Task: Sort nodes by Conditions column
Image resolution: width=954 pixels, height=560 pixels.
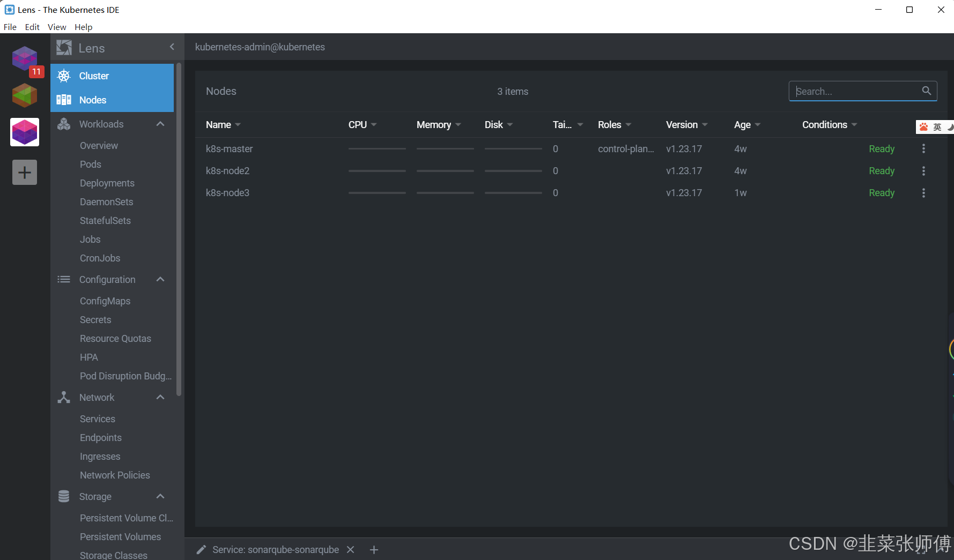Action: 830,125
